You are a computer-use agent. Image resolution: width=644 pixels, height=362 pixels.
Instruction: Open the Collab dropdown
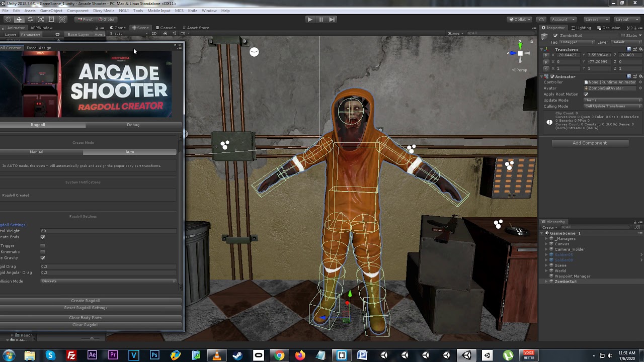520,19
